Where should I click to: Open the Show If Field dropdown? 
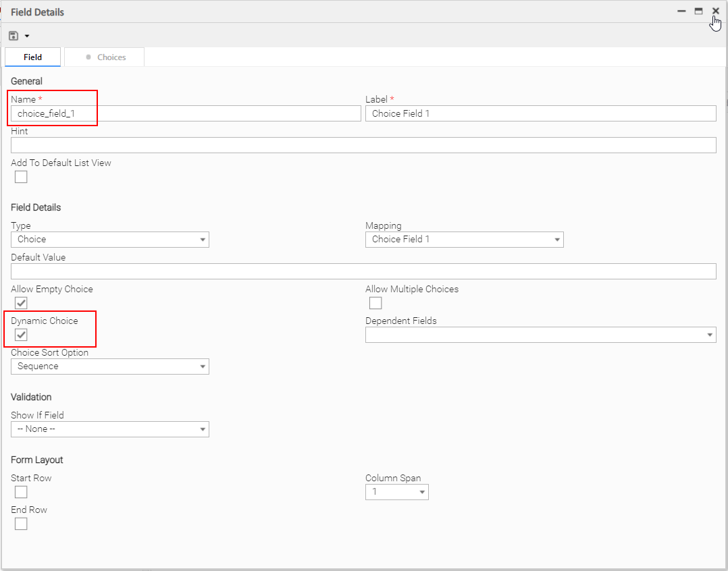point(110,429)
